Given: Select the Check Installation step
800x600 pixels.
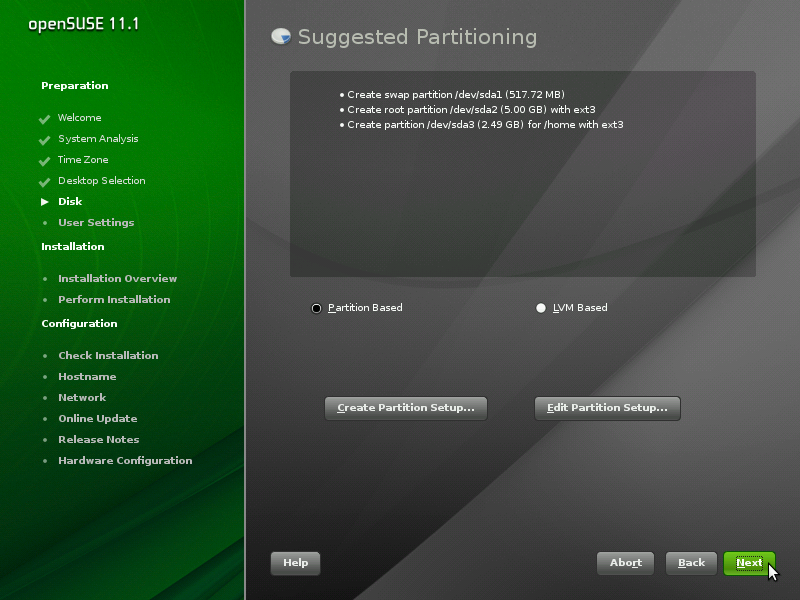Looking at the screenshot, I should tap(108, 356).
